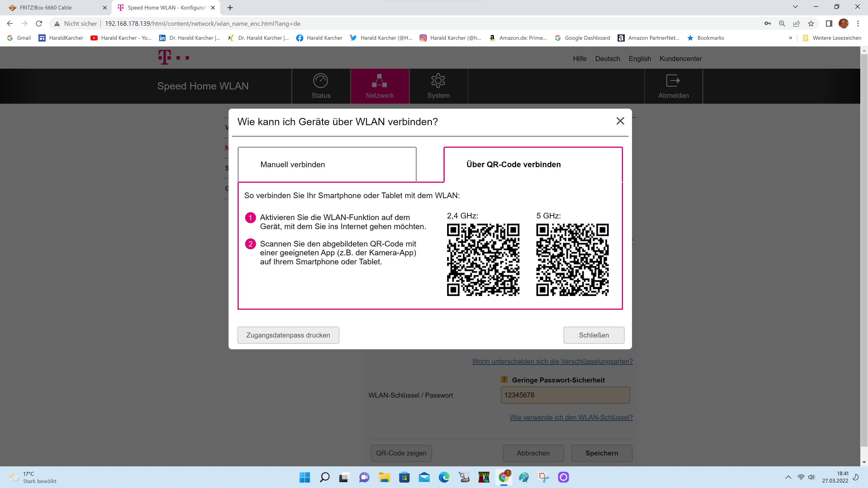
Task: Click the Abmelden logout icon
Action: point(673,81)
